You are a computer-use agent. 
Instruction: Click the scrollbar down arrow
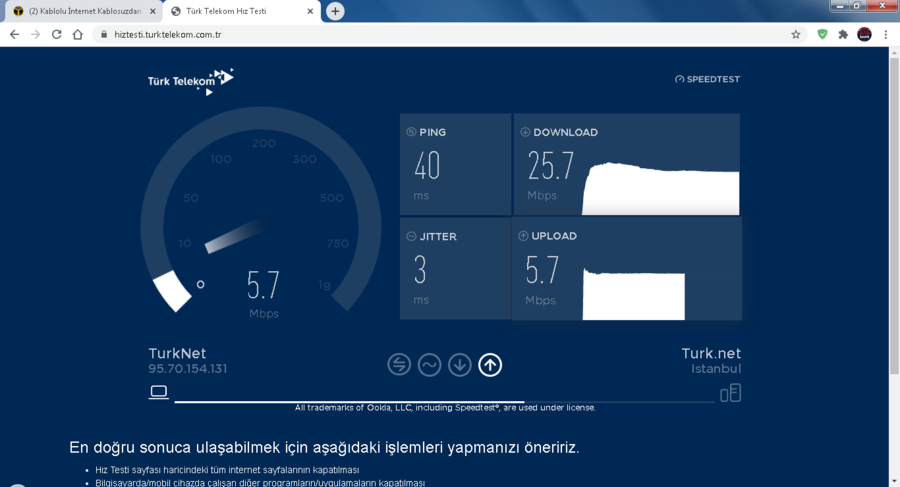(894, 482)
